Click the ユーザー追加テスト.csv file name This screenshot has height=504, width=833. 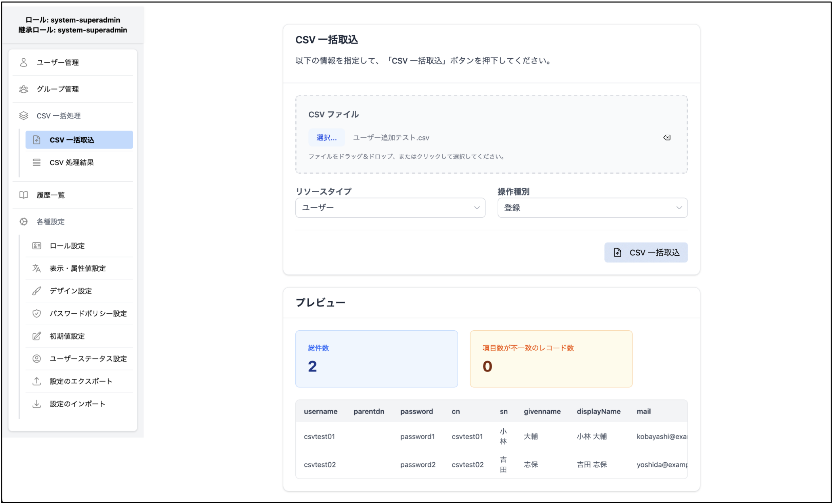[391, 138]
